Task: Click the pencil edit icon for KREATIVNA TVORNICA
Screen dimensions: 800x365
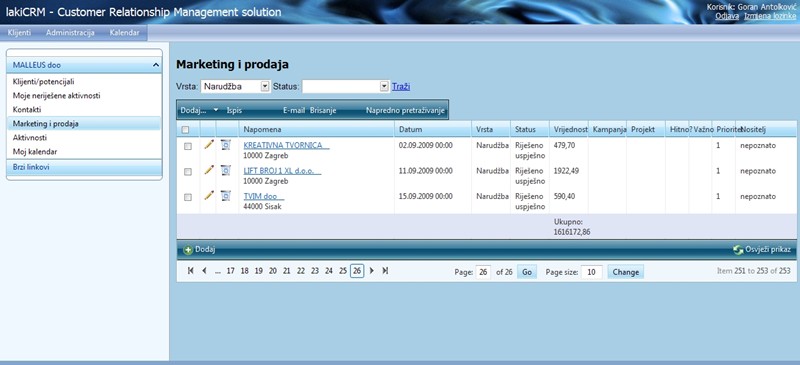Action: point(209,144)
